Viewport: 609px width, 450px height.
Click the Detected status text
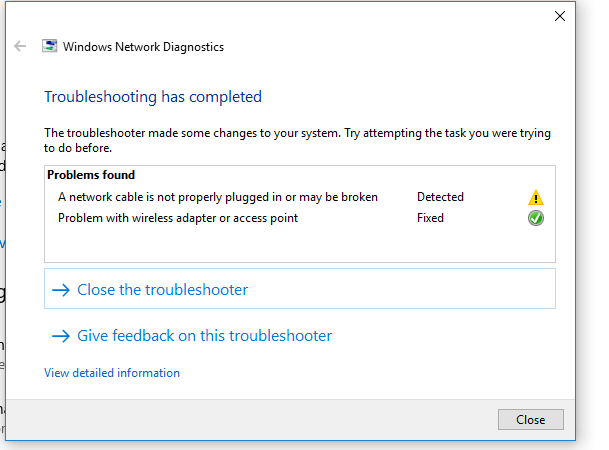[x=440, y=197]
